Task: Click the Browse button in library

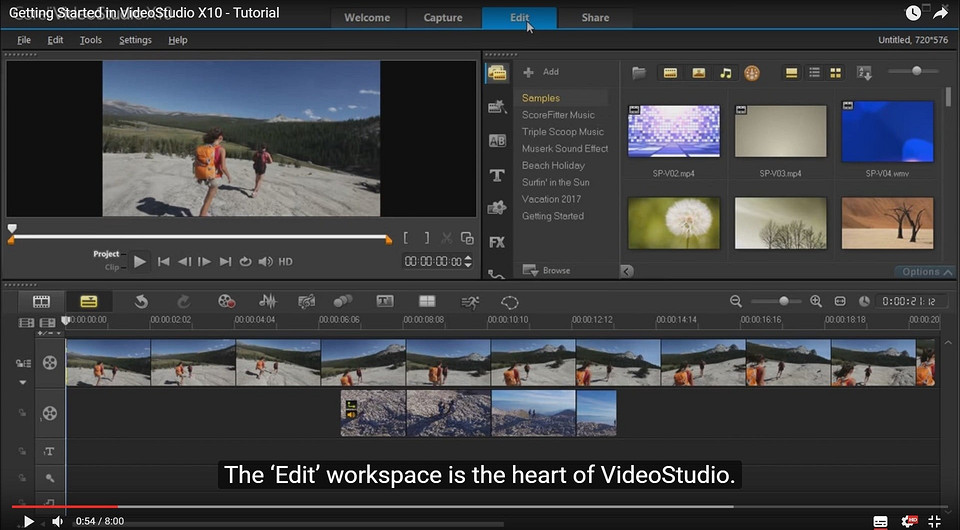Action: coord(546,270)
